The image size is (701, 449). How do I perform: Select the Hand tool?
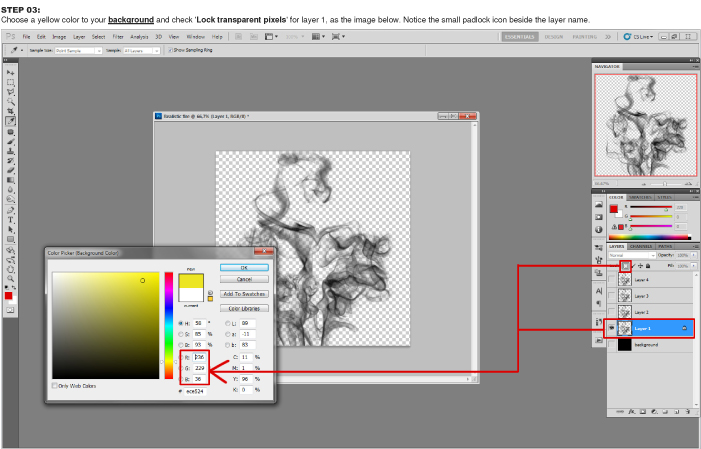[x=10, y=269]
